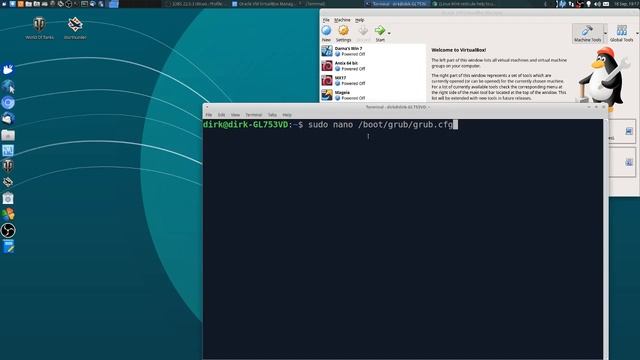Image resolution: width=640 pixels, height=360 pixels.
Task: Open the VirtualBox File menu
Action: (x=326, y=20)
